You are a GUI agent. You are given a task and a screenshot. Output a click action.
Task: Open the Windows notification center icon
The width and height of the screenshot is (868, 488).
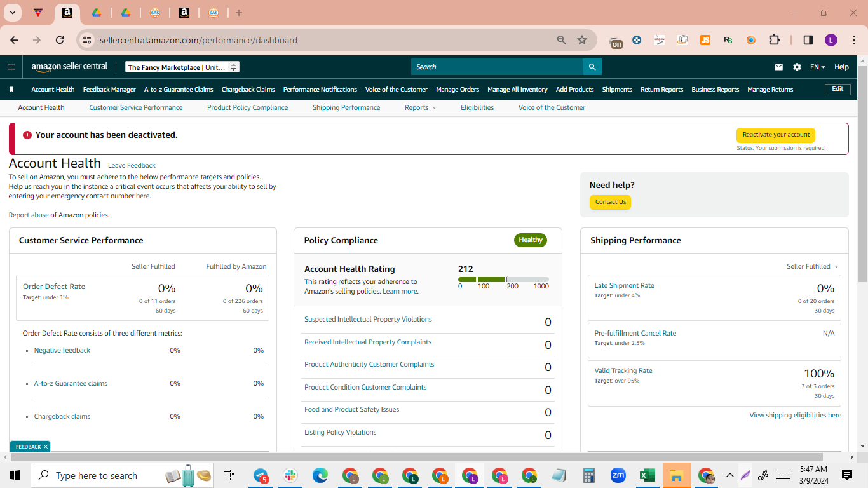(847, 475)
